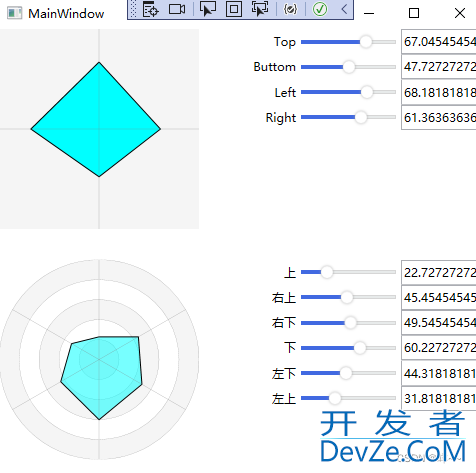The image size is (476, 473).
Task: Collapse the debug toolbar with the chevron
Action: [344, 9]
